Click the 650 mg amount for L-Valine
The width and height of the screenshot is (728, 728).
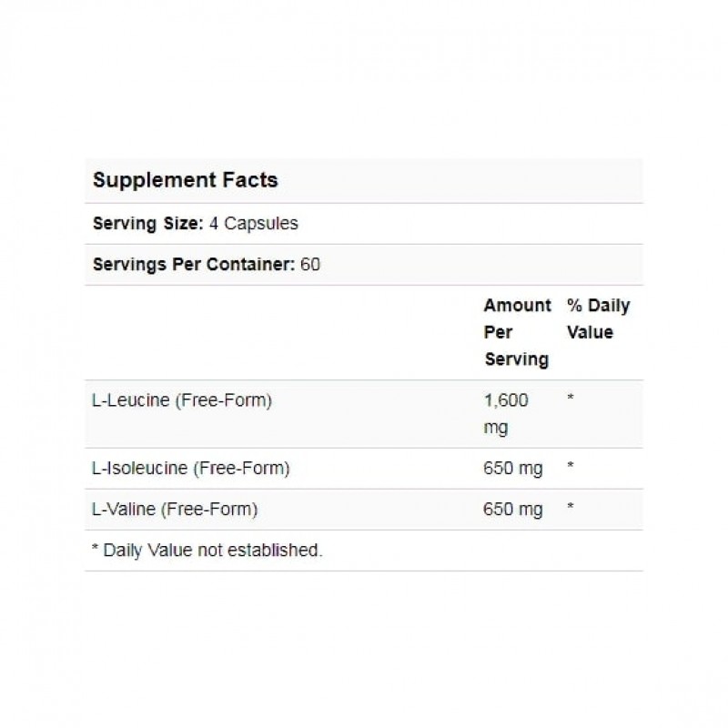click(513, 510)
